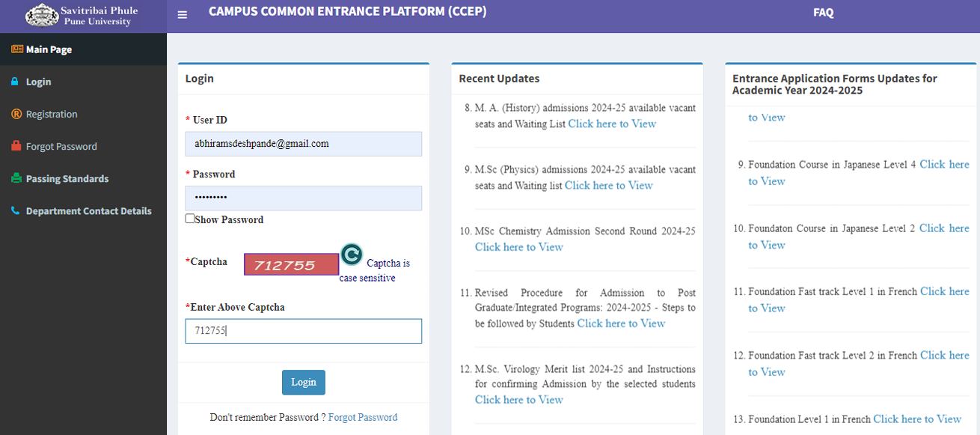Click the blue Login button
This screenshot has width=980, height=435.
[x=304, y=382]
